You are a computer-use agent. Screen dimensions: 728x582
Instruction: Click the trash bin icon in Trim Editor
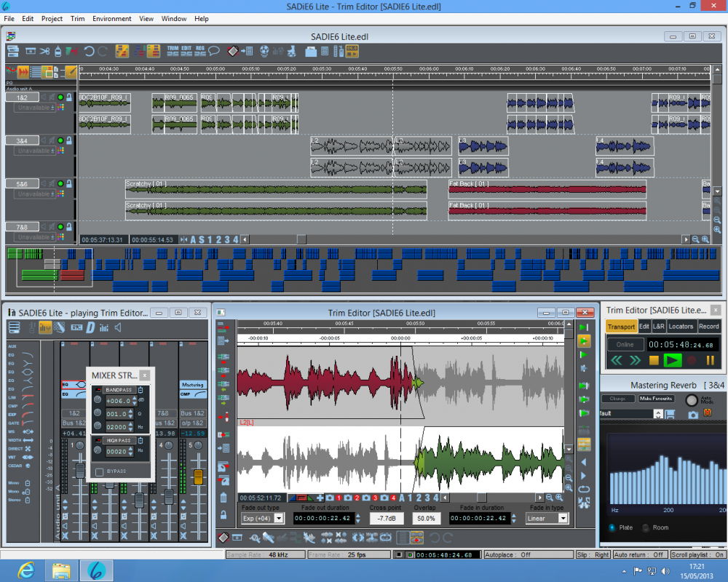[223, 498]
